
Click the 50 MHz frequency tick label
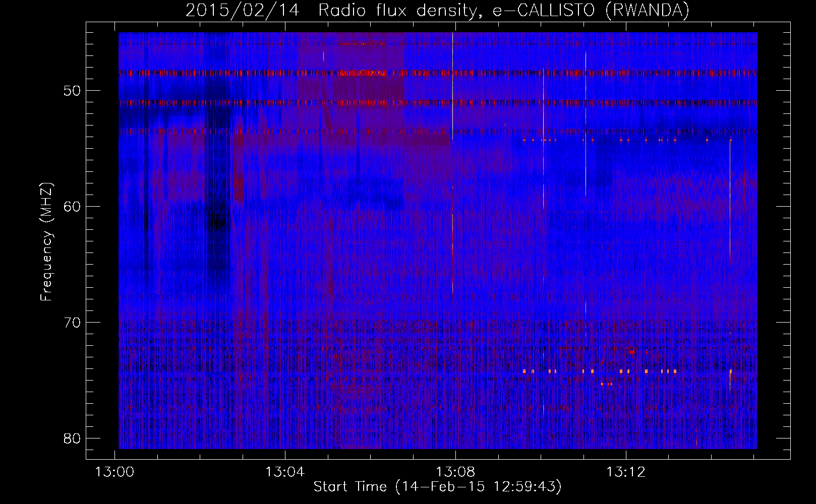tap(72, 91)
